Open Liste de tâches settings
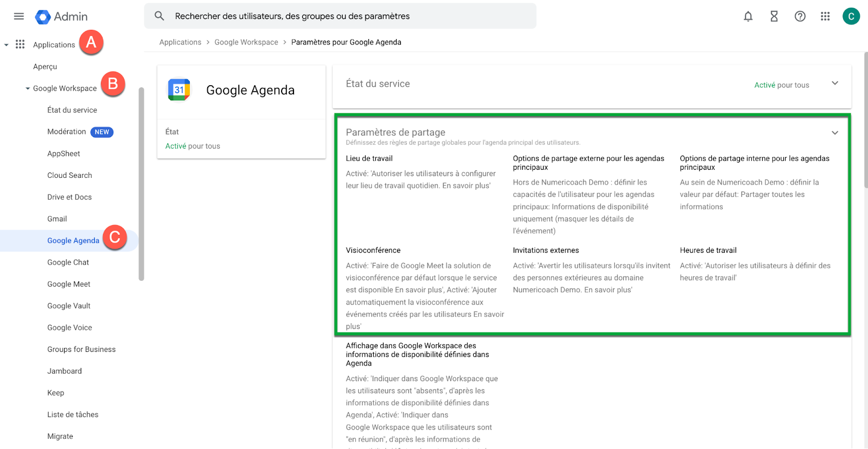This screenshot has height=449, width=868. pyautogui.click(x=73, y=414)
